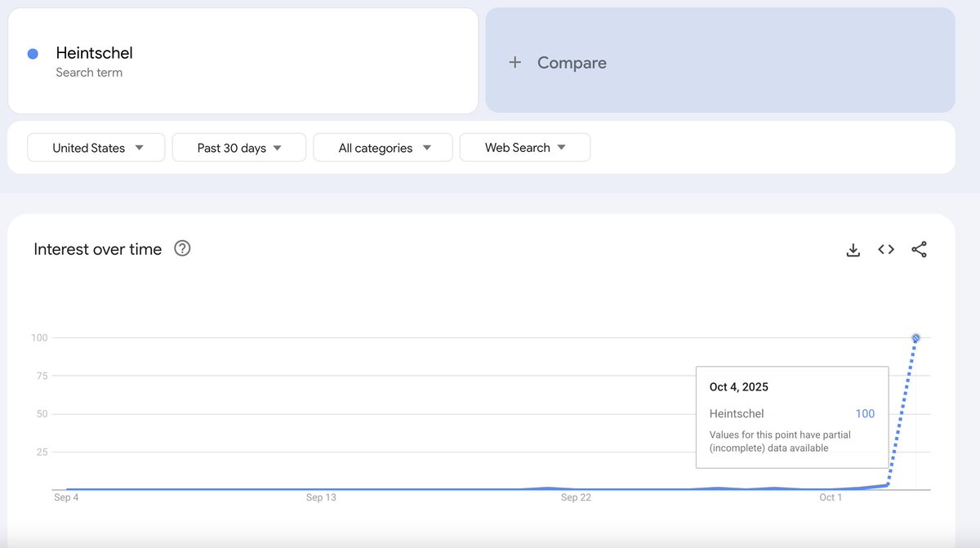Viewport: 980px width, 548px height.
Task: Click the Oct 4, 2025 tooltip date
Action: 739,387
